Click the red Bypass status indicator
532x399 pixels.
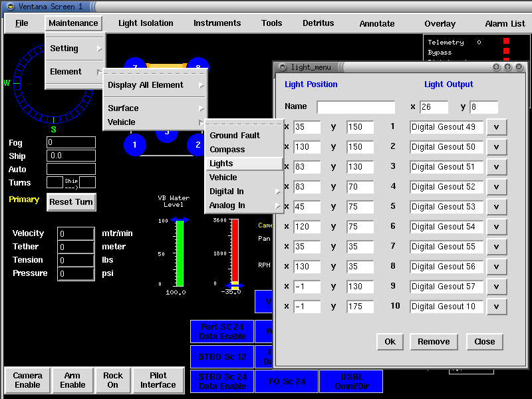pyautogui.click(x=507, y=51)
